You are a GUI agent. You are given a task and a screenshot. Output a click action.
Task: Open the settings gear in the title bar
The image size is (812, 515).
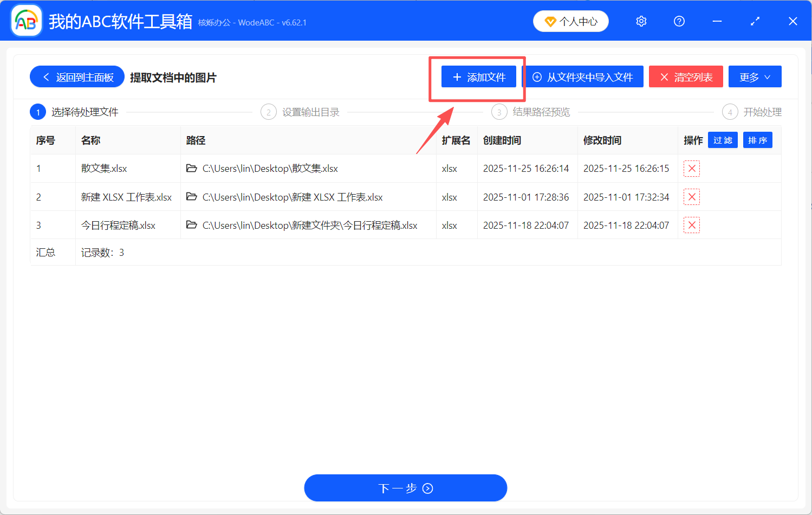point(641,21)
